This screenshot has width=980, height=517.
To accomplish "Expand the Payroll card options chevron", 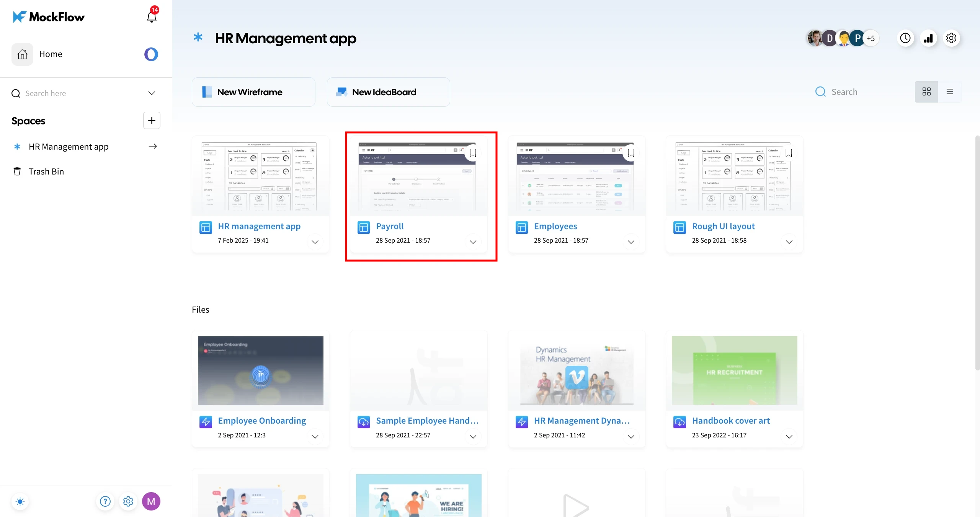I will pos(473,242).
